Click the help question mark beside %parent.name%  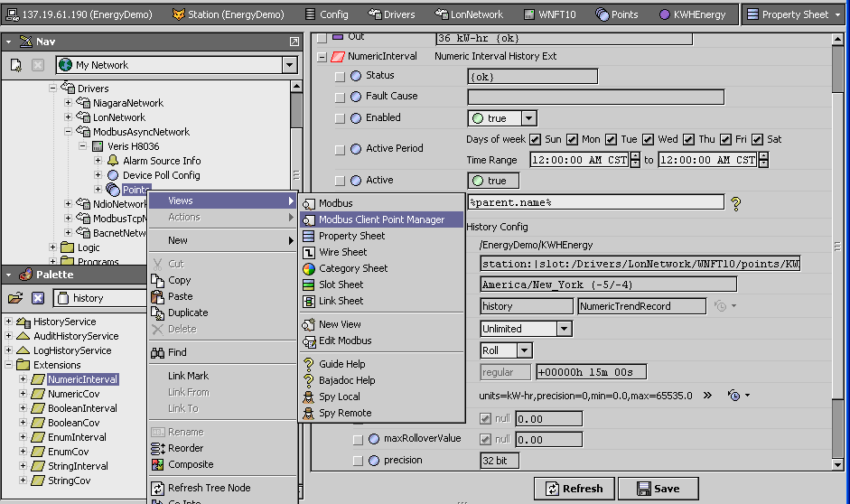click(x=736, y=203)
